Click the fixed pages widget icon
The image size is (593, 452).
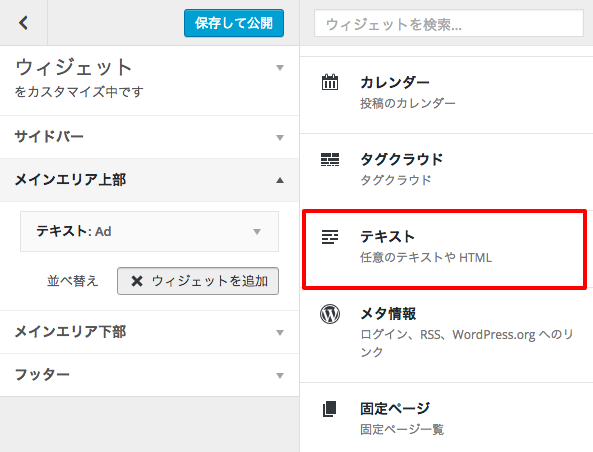(330, 409)
